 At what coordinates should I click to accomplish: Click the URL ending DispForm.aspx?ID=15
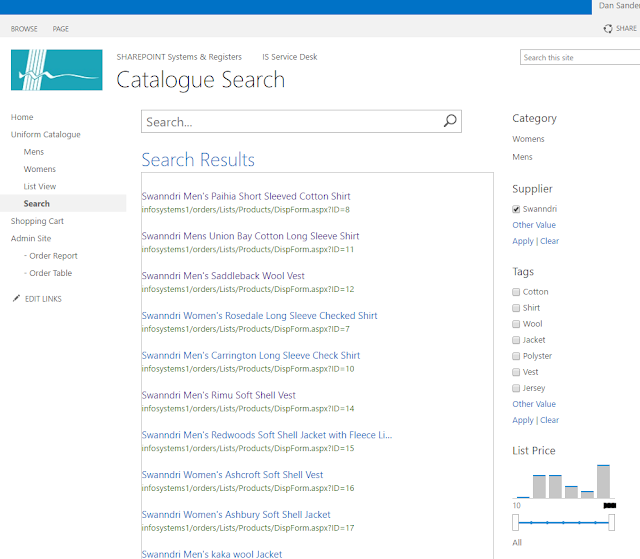coord(248,448)
